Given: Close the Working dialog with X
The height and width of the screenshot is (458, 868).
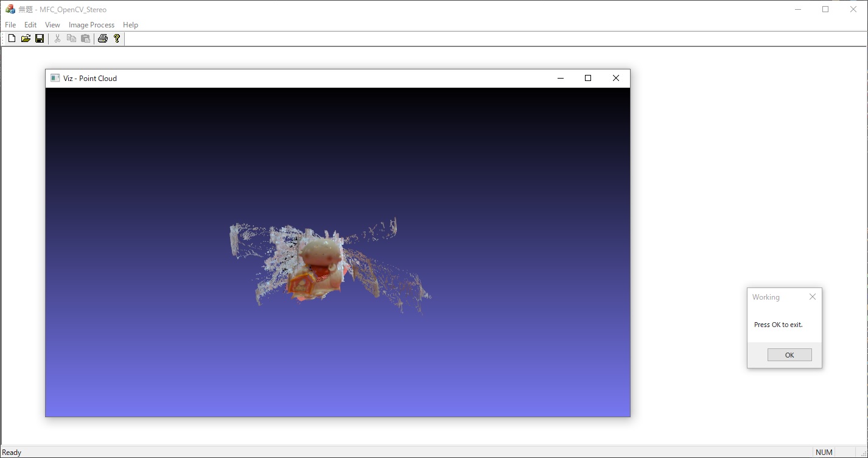Looking at the screenshot, I should (x=812, y=297).
